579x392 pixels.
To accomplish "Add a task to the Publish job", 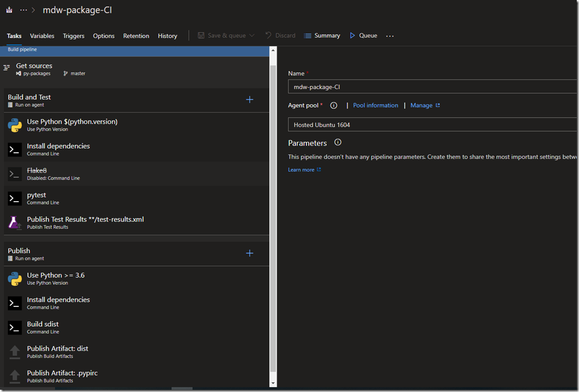I will pyautogui.click(x=250, y=253).
